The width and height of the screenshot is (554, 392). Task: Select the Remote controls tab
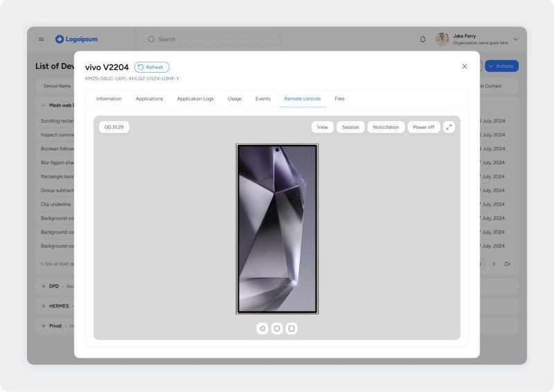[x=303, y=98]
